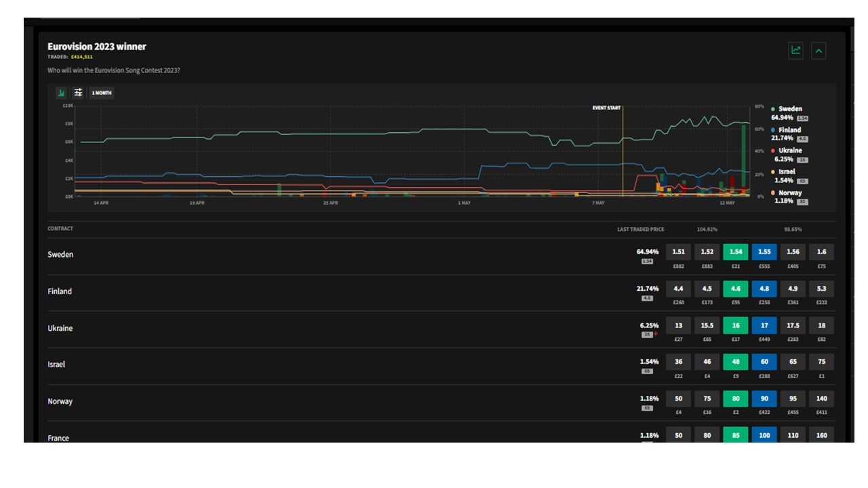Toggle Sweden line in chart legend

[789, 109]
